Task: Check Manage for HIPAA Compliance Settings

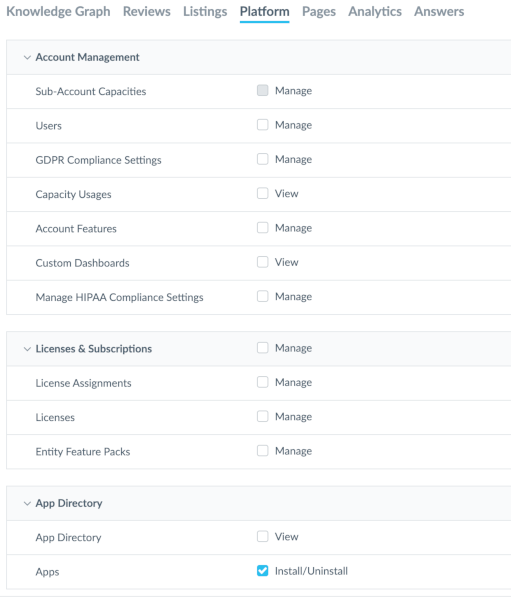Action: [x=262, y=296]
